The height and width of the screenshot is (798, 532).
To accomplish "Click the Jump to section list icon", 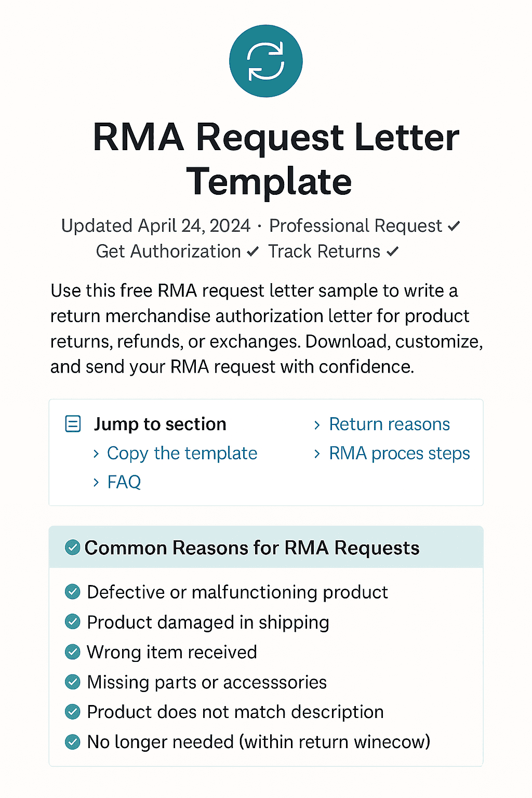I will pyautogui.click(x=73, y=423).
